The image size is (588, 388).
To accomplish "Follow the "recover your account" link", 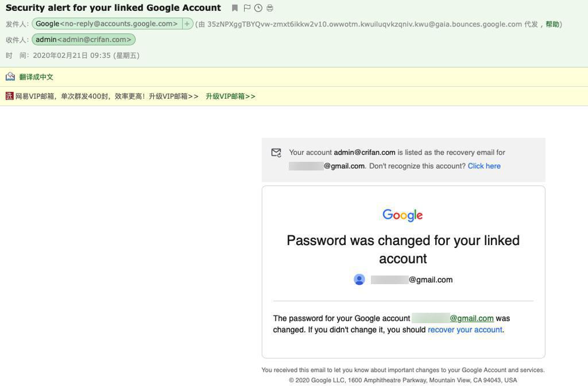I will (x=465, y=329).
